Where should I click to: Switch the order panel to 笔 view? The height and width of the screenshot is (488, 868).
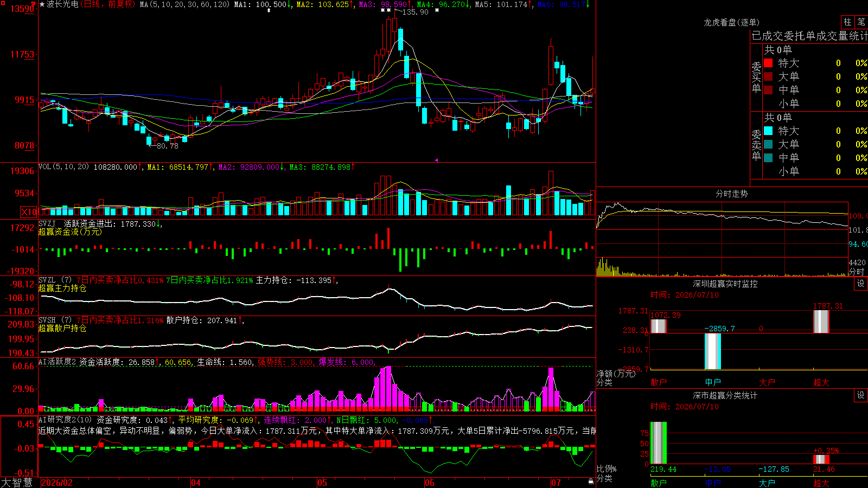861,22
